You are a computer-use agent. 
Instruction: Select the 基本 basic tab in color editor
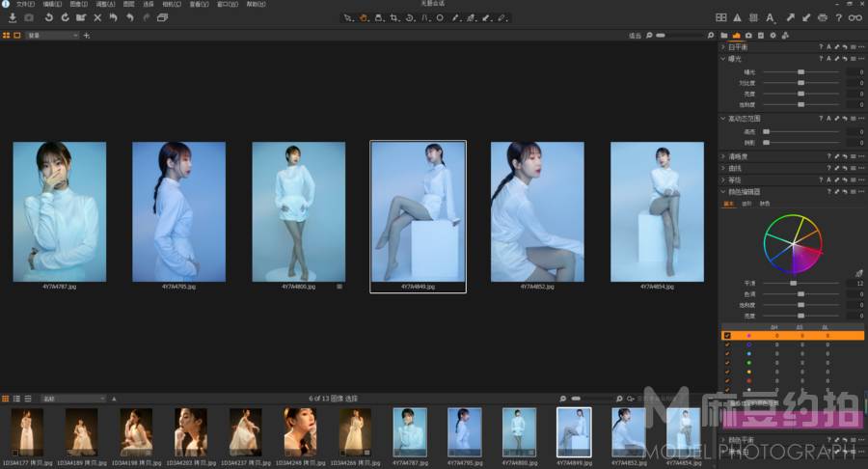(729, 204)
